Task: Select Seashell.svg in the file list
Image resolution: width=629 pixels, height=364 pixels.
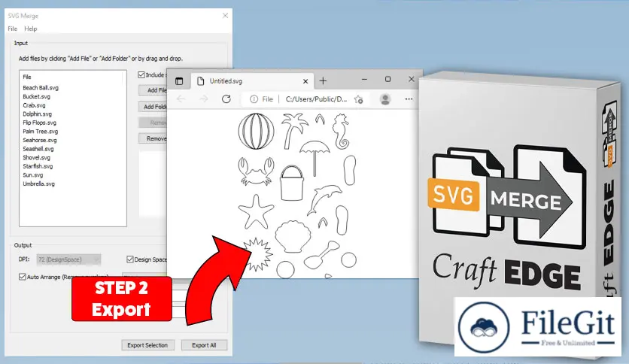Action: coord(38,149)
